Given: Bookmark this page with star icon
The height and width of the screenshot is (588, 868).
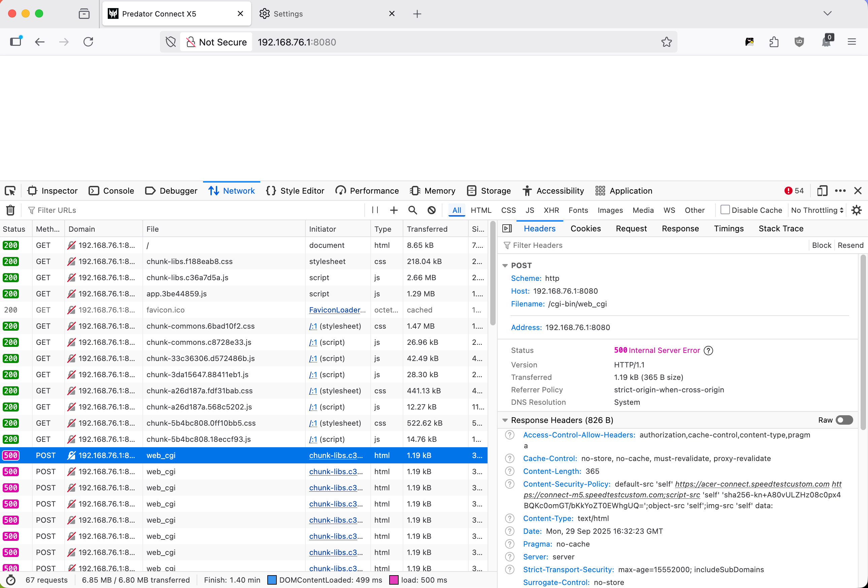Looking at the screenshot, I should (x=666, y=42).
